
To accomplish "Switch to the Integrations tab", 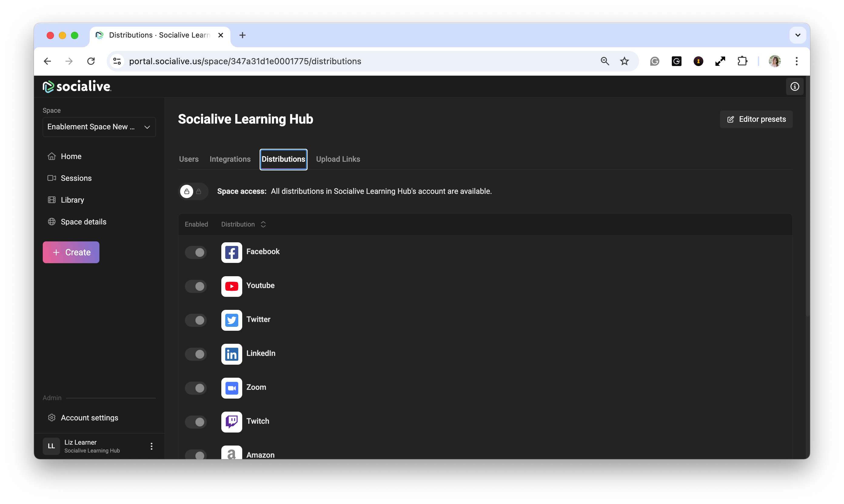I will pos(230,159).
